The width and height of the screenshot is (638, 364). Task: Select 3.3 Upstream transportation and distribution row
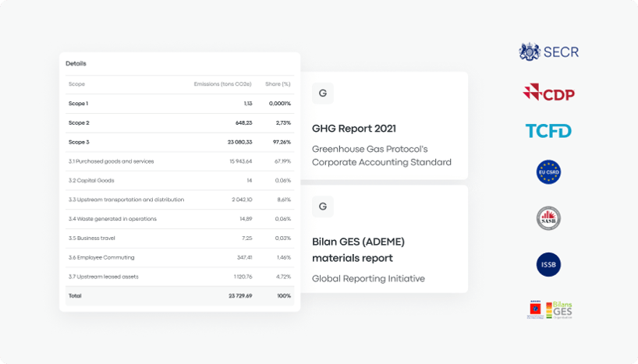(x=179, y=200)
